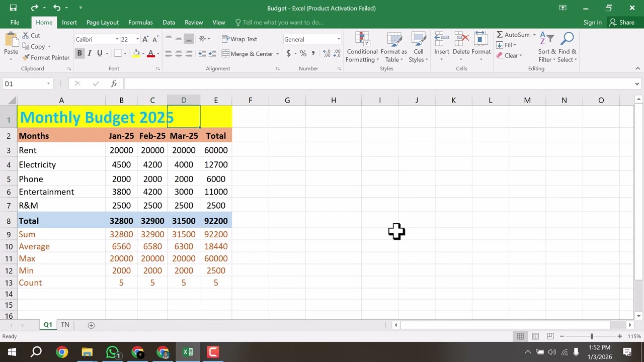Switch to Page Break Preview in status bar

point(550,336)
